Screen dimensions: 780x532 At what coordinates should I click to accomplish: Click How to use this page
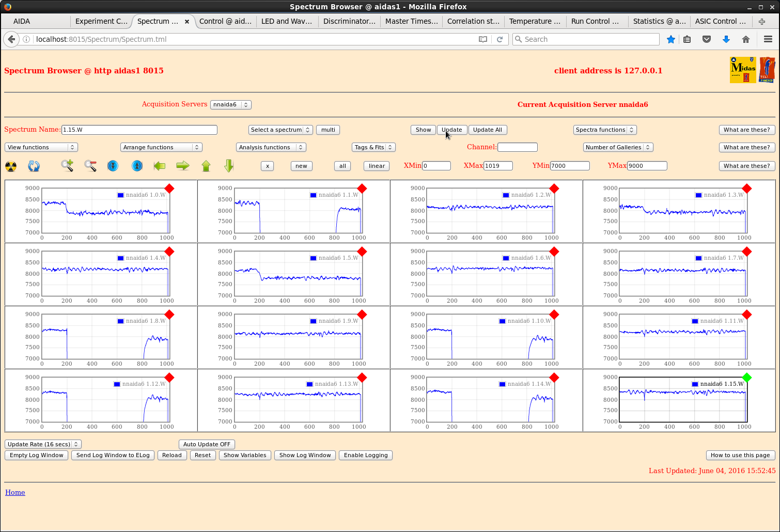click(x=740, y=455)
